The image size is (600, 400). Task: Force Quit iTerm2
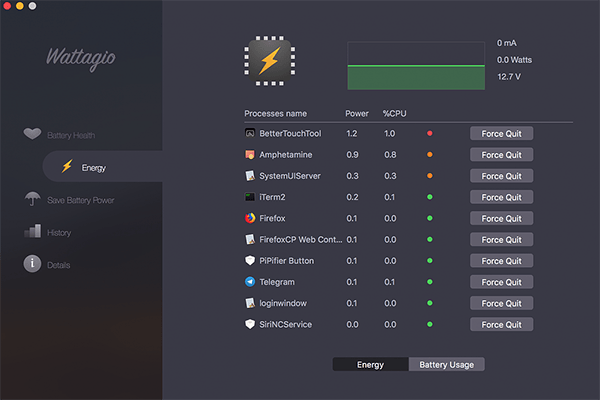(501, 197)
